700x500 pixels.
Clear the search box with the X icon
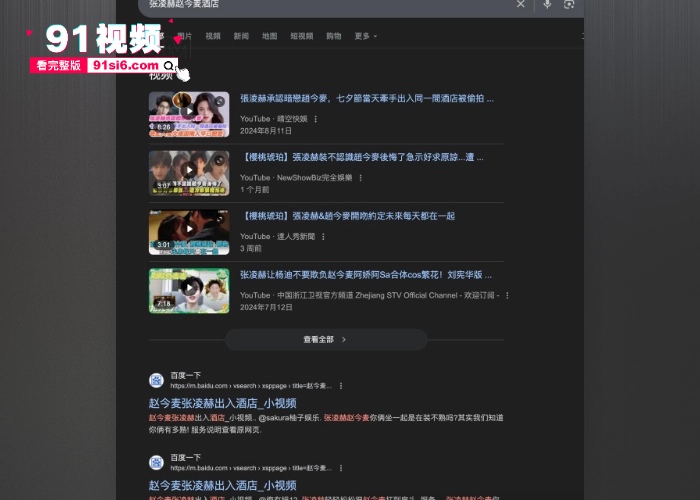click(x=521, y=4)
